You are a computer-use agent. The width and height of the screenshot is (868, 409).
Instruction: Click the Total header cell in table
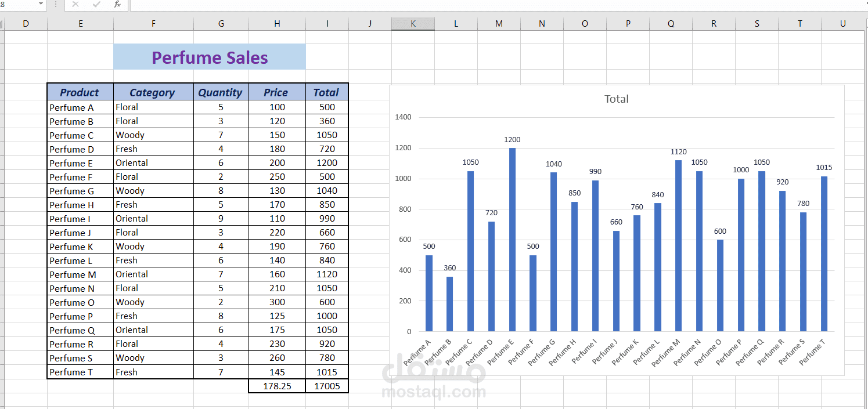pyautogui.click(x=327, y=92)
